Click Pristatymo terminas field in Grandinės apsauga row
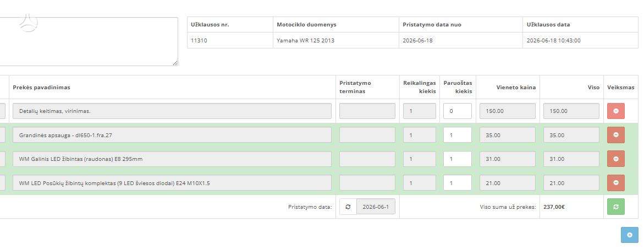 [367, 135]
